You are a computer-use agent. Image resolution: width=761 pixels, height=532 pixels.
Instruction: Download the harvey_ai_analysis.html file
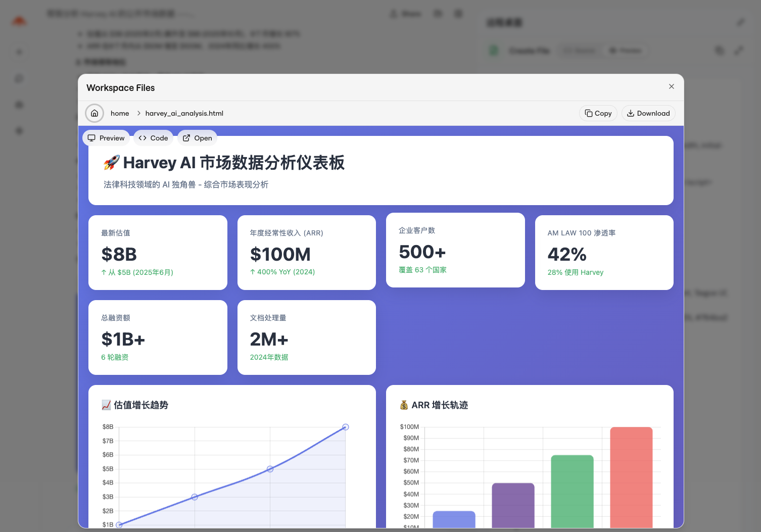tap(648, 113)
